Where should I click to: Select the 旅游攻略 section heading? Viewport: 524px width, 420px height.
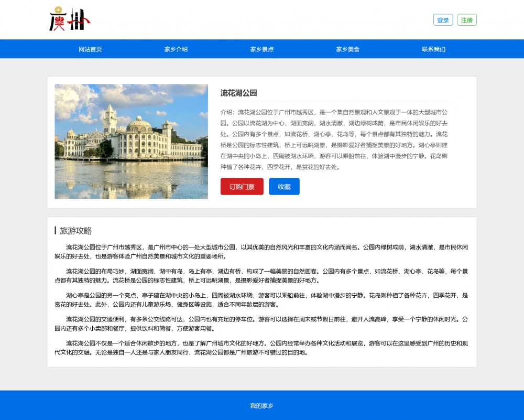(76, 231)
